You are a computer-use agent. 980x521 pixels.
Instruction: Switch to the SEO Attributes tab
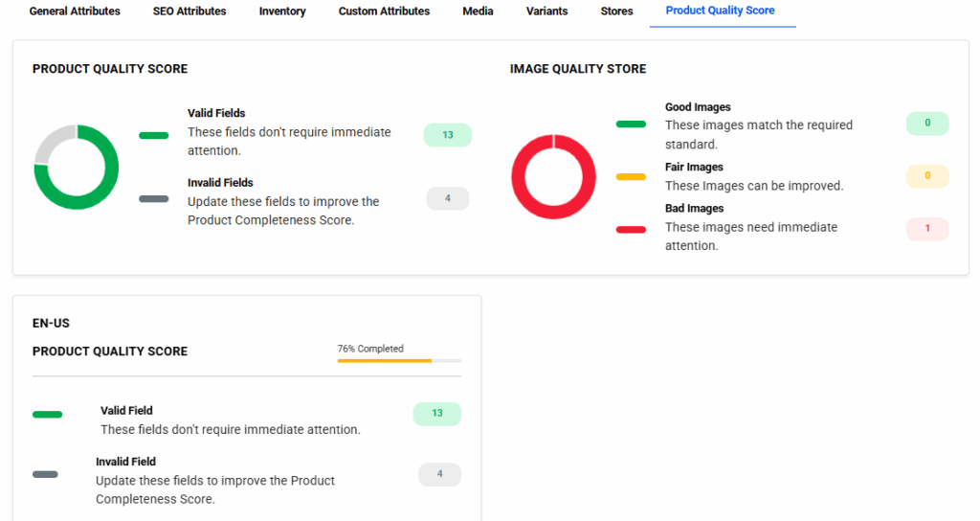pyautogui.click(x=189, y=11)
